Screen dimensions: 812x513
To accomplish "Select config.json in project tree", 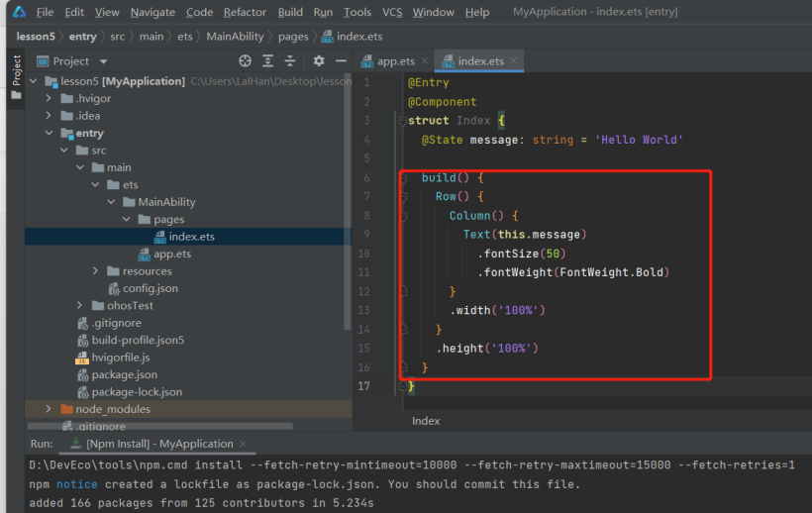I will 151,288.
